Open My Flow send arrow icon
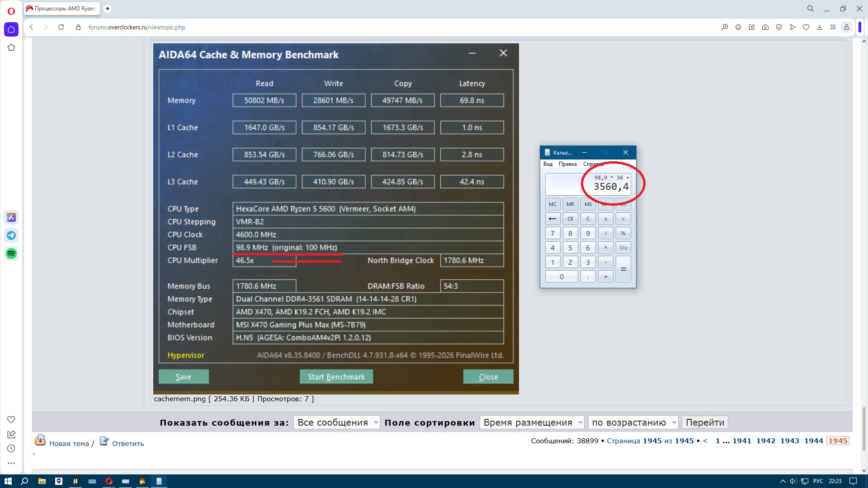Image resolution: width=868 pixels, height=488 pixels. (793, 27)
